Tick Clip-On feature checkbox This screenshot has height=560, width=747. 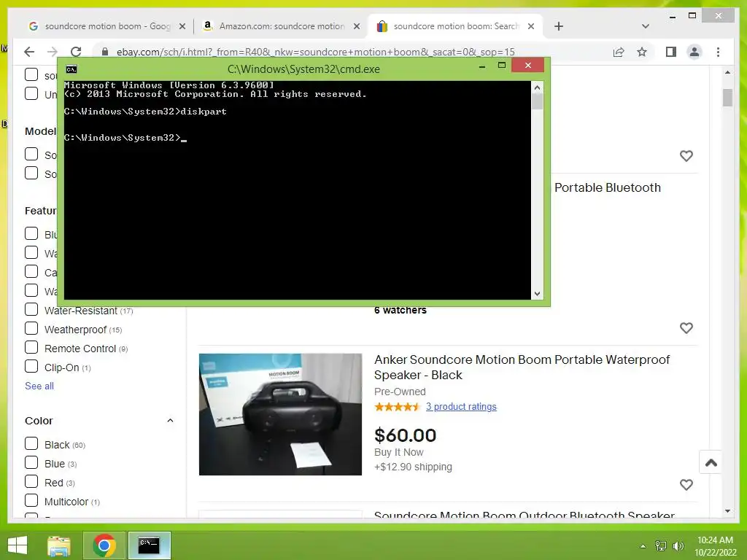tap(31, 367)
